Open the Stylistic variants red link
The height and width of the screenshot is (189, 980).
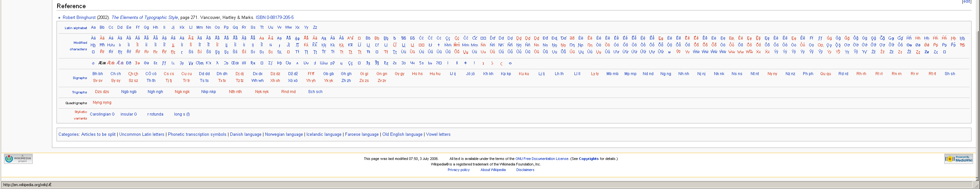pos(80,115)
